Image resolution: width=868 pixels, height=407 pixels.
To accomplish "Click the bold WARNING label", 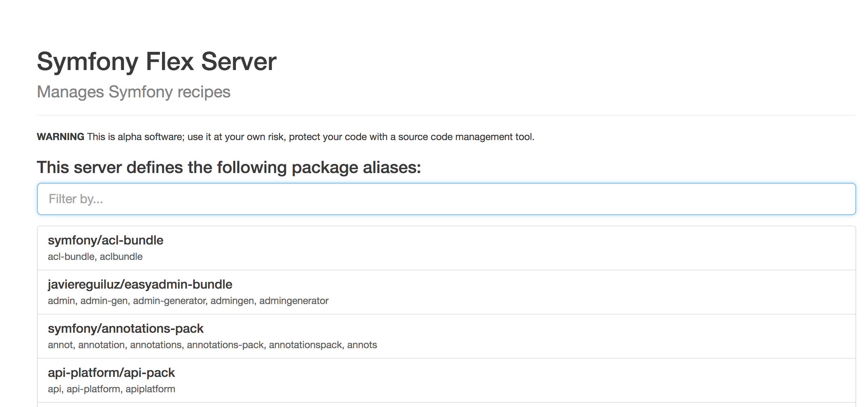I will (61, 137).
